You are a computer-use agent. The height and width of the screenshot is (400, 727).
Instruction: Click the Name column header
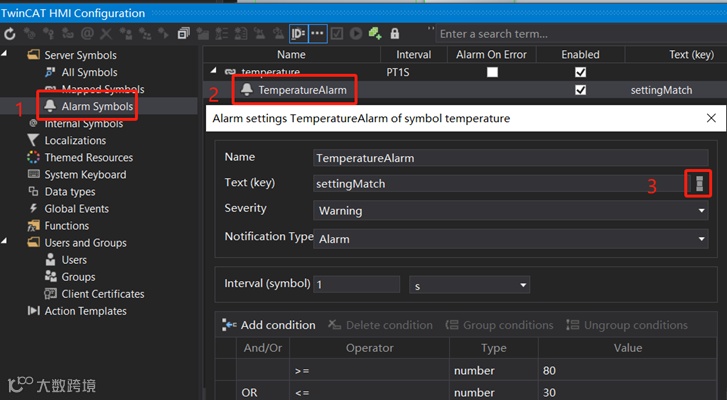tap(291, 55)
